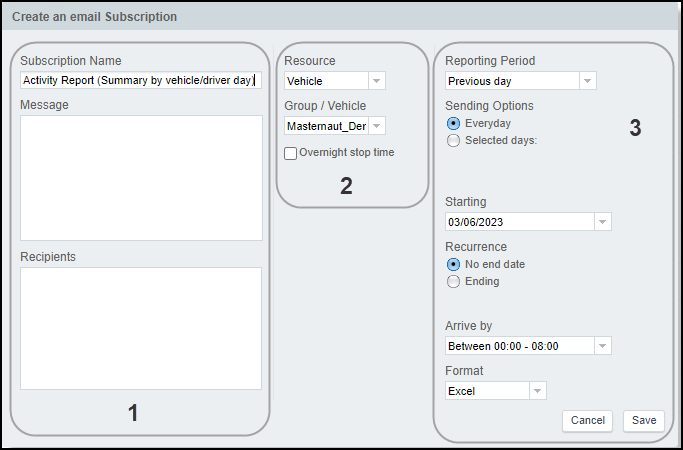The height and width of the screenshot is (450, 683).
Task: Select the Everyday sending option
Action: pos(453,124)
